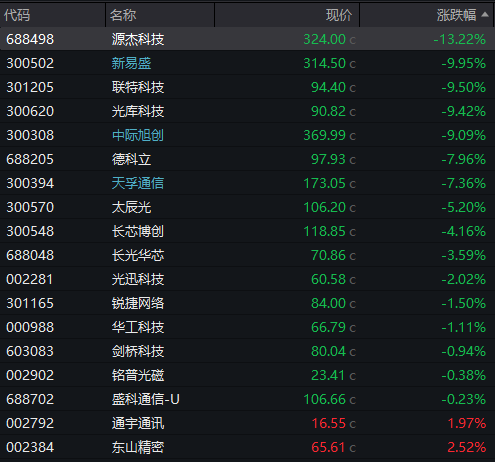The height and width of the screenshot is (462, 495).
Task: Click the price 314.50
Action: (324, 63)
